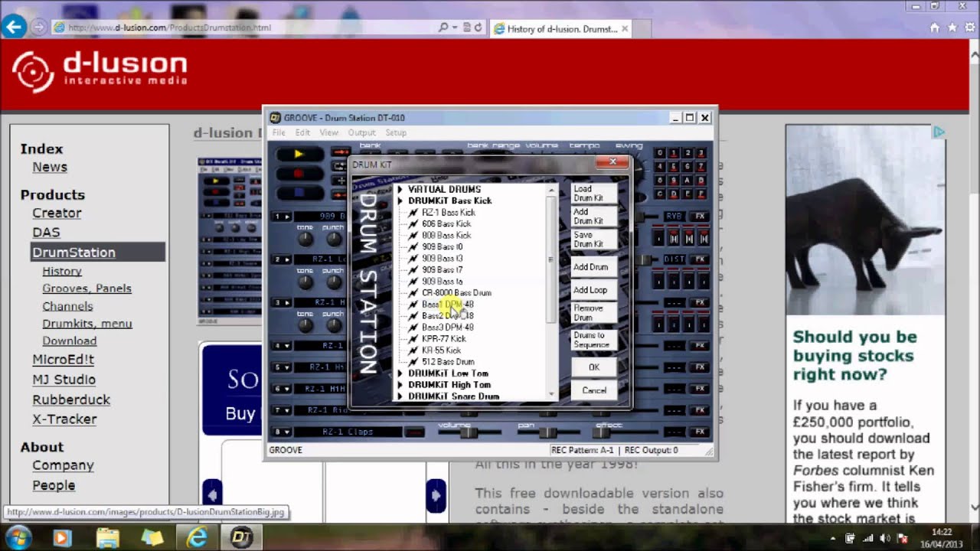Open the View menu in Drum Station

pyautogui.click(x=328, y=132)
